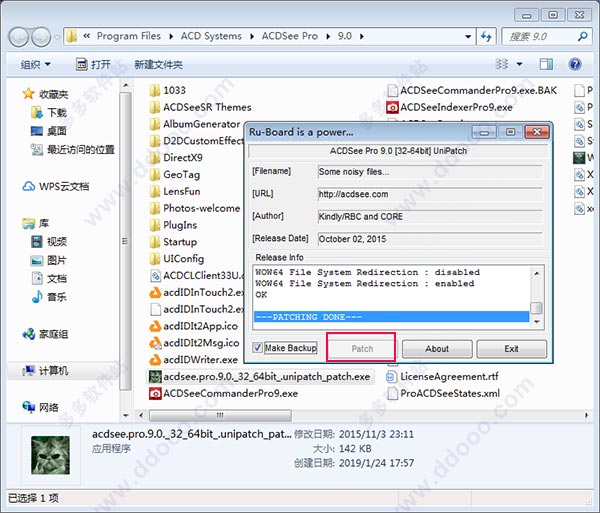Screen dimensions: 600x513
Task: Click 打开 in the toolbar
Action: [x=94, y=64]
